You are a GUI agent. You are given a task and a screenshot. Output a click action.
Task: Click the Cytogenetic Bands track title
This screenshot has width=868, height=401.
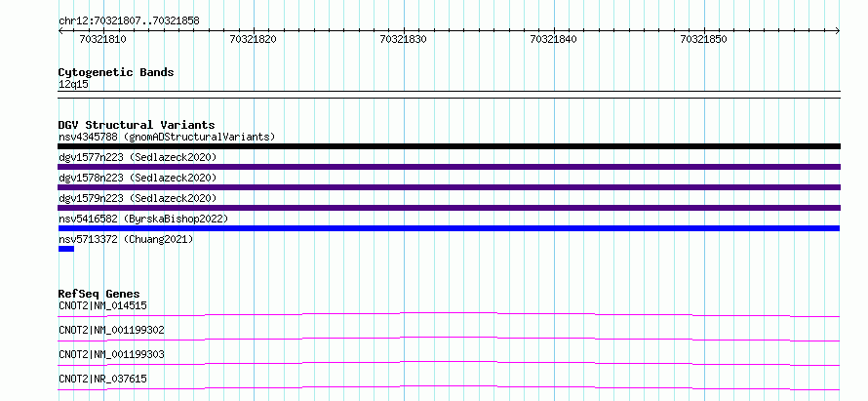pos(116,72)
